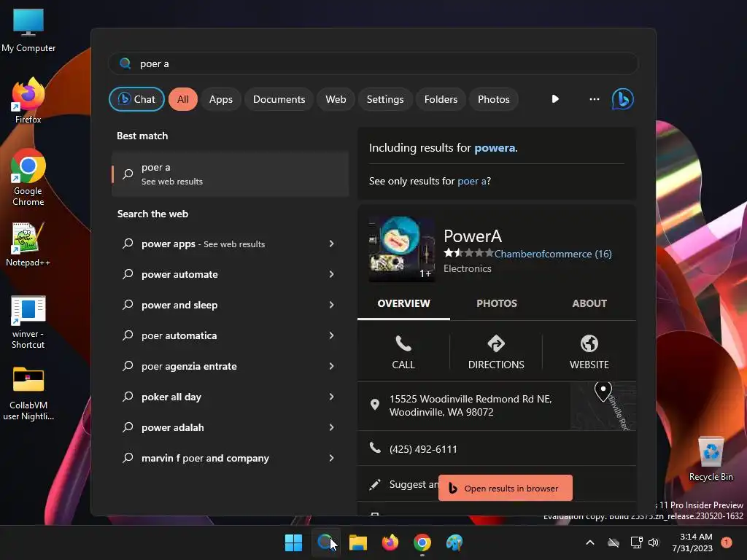Expand the 'poer agenzia entrate' suggestion arrow
The height and width of the screenshot is (560, 747).
332,366
